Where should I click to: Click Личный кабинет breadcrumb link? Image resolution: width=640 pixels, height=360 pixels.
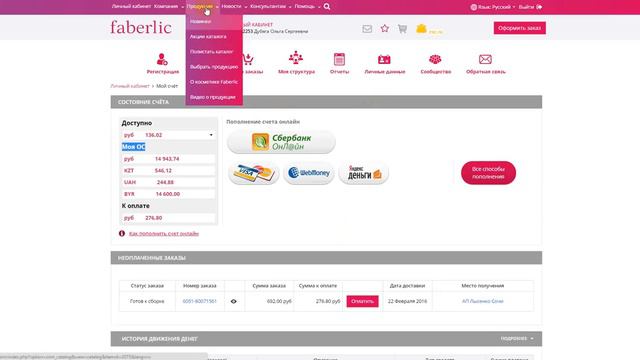click(130, 86)
